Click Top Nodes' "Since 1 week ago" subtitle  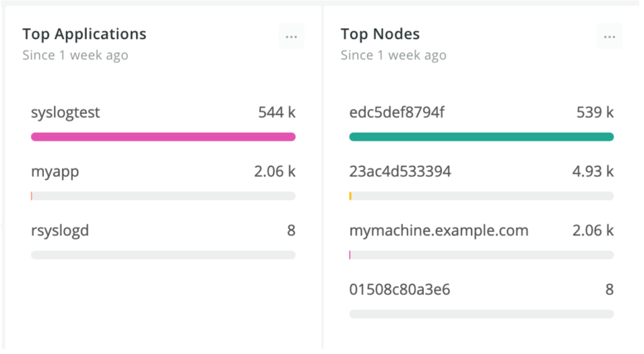[x=394, y=55]
